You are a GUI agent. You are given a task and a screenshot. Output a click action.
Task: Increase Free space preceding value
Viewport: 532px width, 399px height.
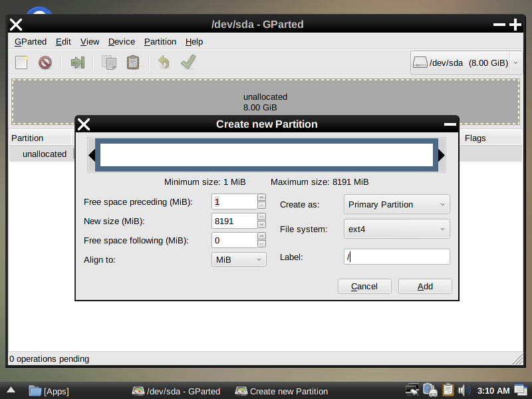(261, 198)
